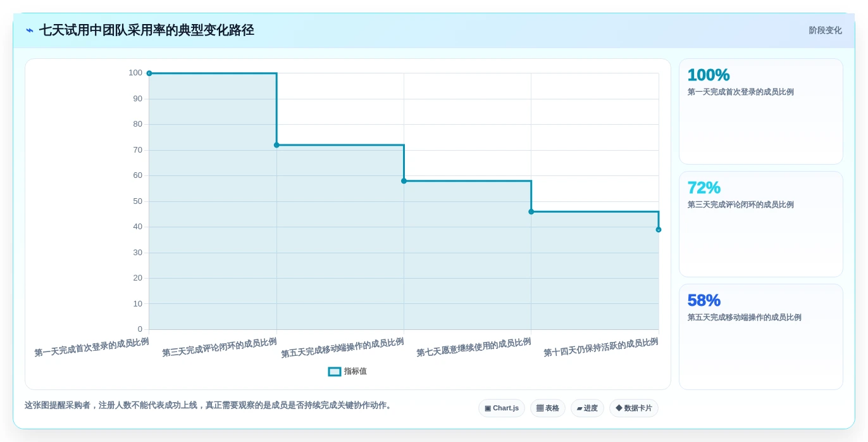Click the final data point at value 39

pyautogui.click(x=659, y=230)
